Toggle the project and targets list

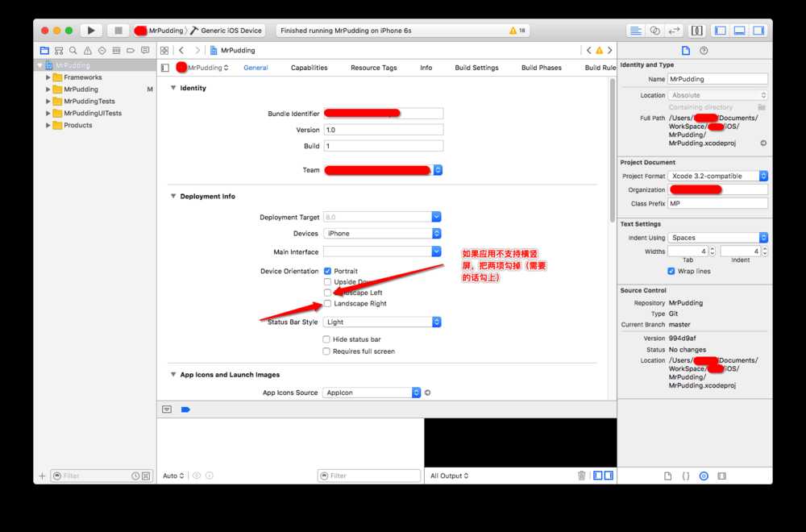pyautogui.click(x=165, y=68)
